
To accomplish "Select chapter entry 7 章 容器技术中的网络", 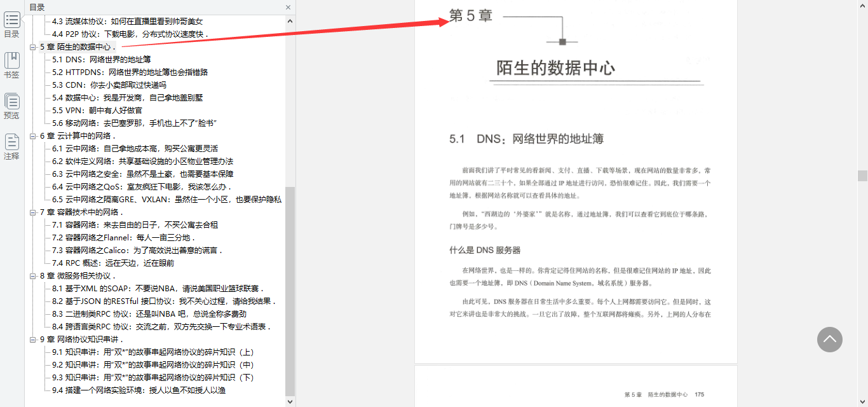I will click(x=82, y=212).
